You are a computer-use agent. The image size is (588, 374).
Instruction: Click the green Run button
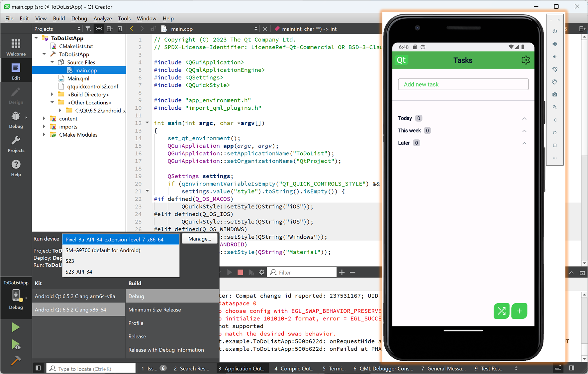[16, 327]
